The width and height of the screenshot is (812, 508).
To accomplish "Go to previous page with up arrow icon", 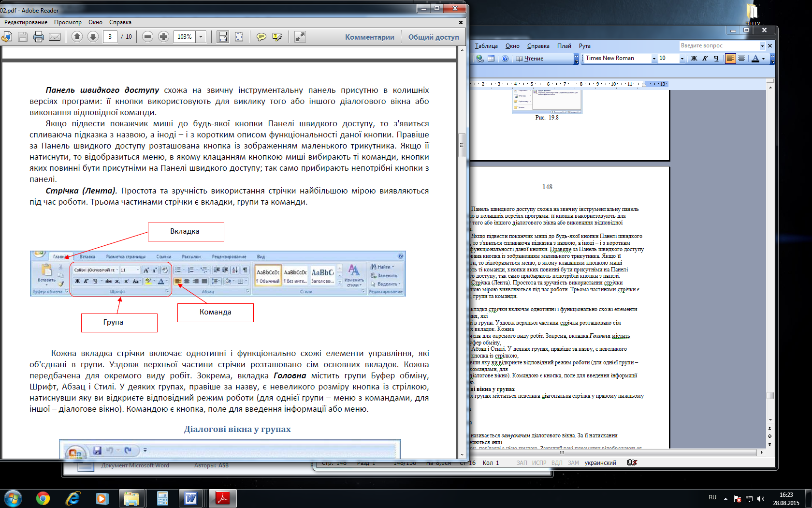I will point(77,37).
